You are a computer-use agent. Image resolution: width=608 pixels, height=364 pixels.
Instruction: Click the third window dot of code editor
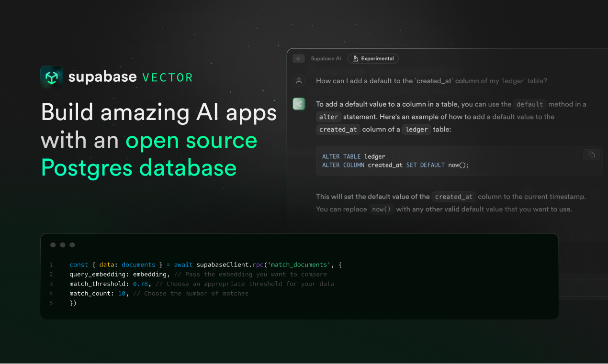[x=72, y=245]
